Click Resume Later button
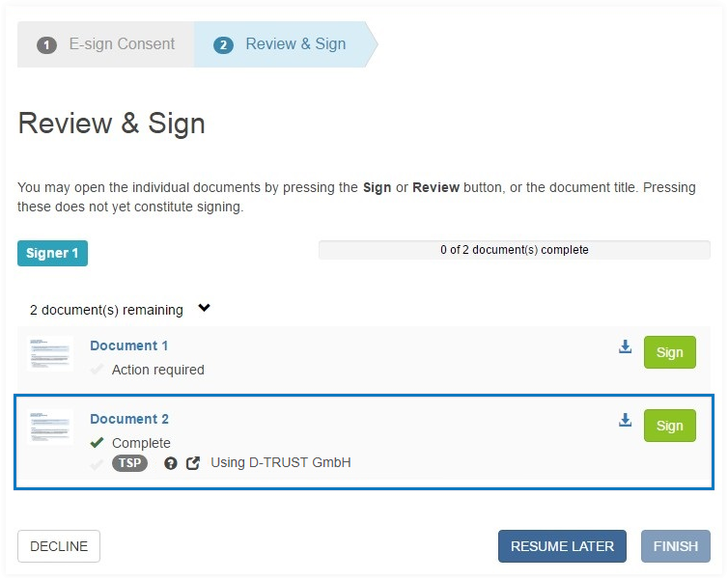Screen dimensions: 728x580 click(x=562, y=546)
